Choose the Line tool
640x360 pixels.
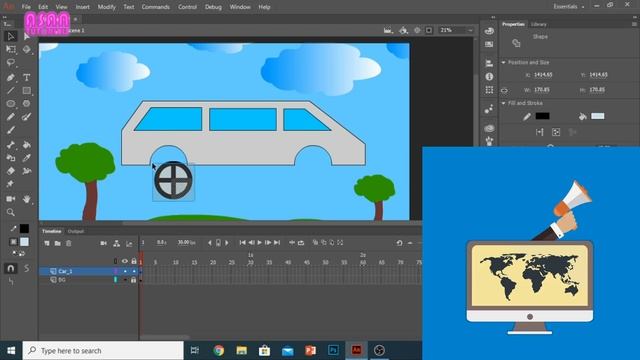(x=11, y=90)
